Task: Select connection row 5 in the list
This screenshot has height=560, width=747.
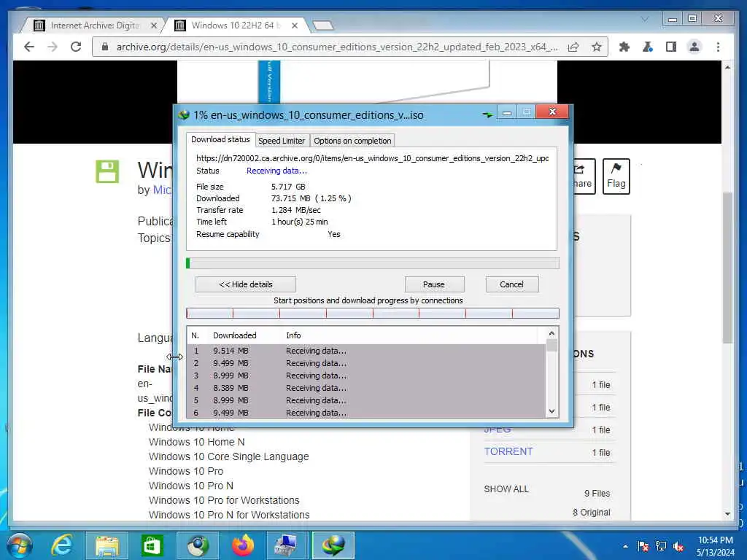Action: [366, 400]
